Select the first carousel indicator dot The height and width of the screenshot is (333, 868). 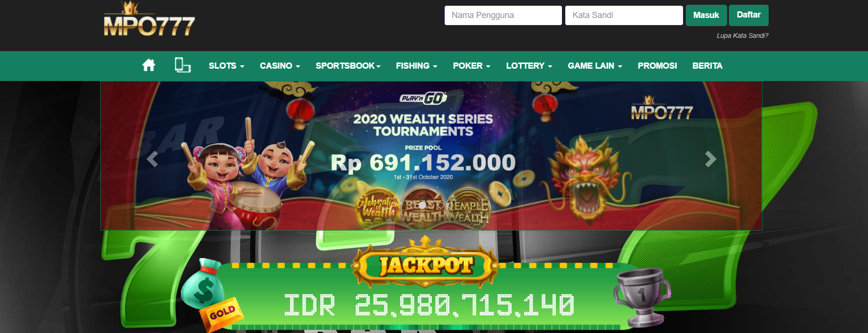[x=412, y=205]
